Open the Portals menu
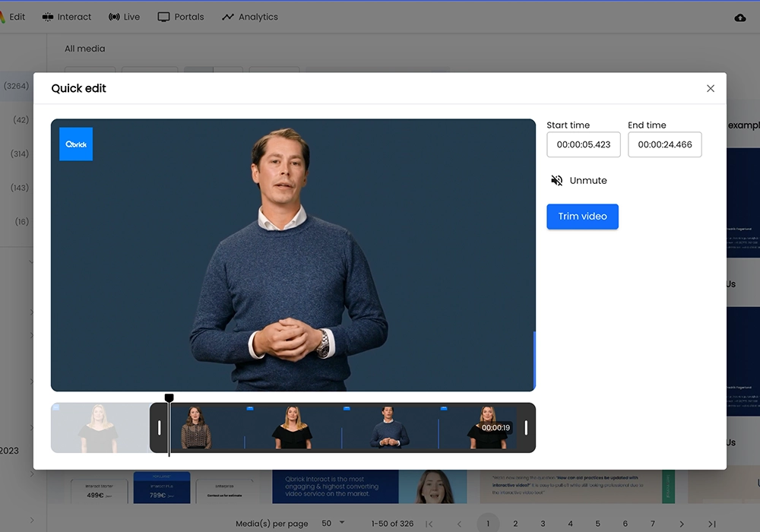760x532 pixels. click(x=181, y=17)
